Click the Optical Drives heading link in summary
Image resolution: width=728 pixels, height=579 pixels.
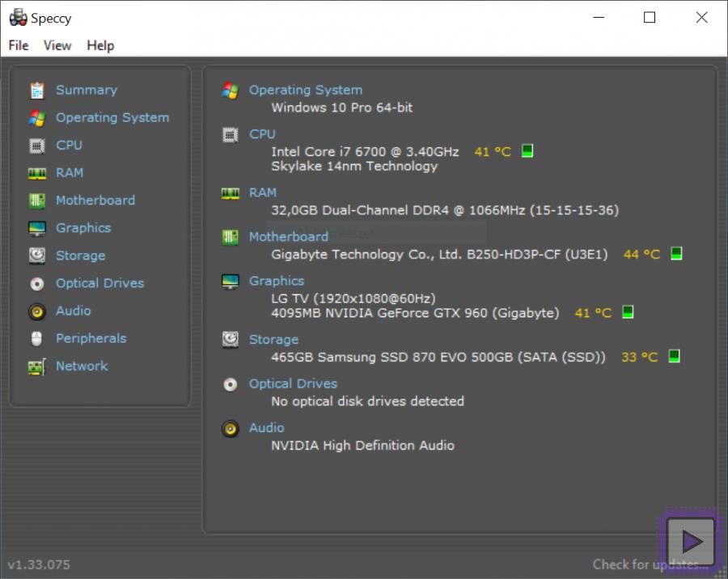tap(293, 383)
